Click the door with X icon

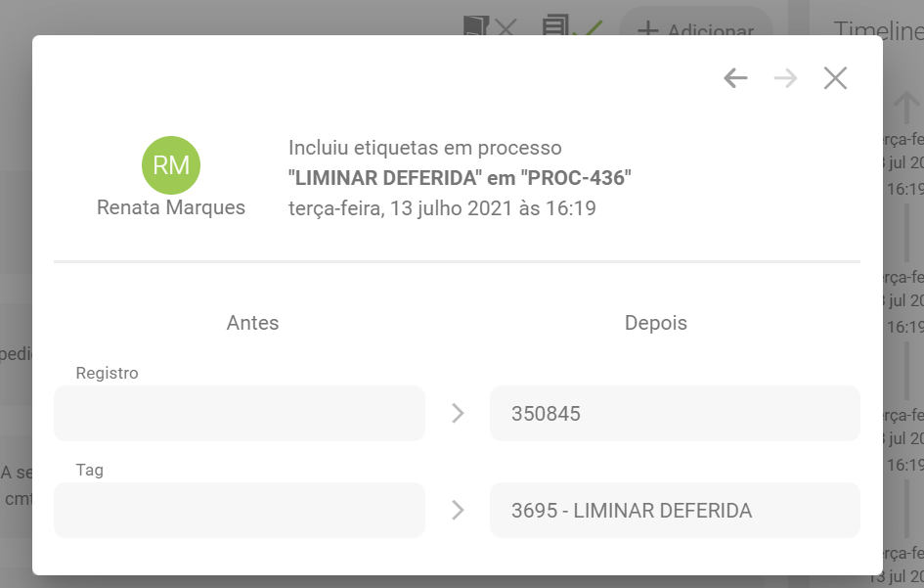(490, 26)
